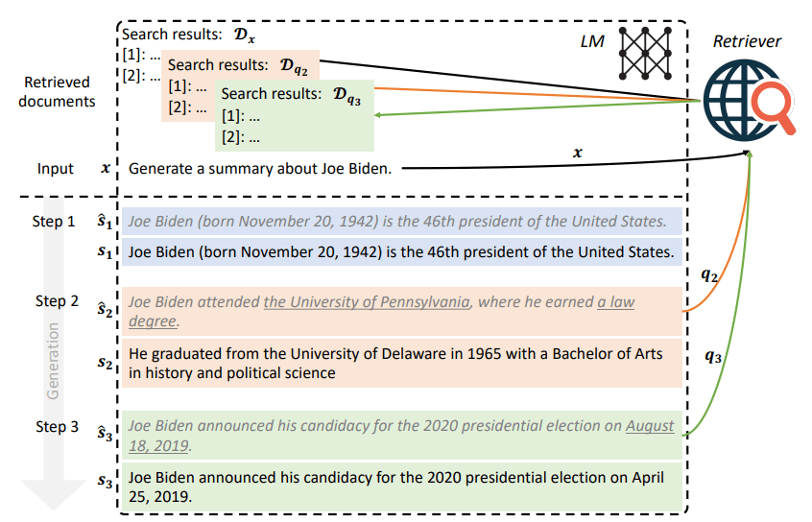Click the Step 3 label

pyautogui.click(x=58, y=426)
